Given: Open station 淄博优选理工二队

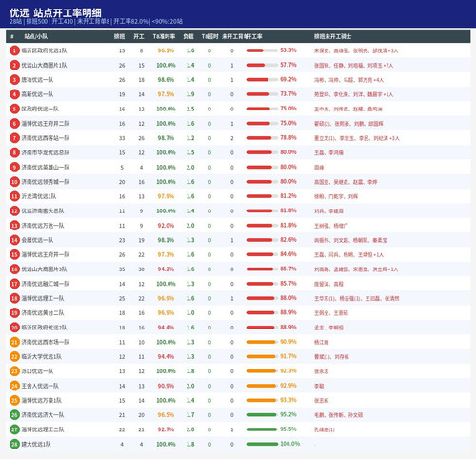Looking at the screenshot, I should point(43,429).
